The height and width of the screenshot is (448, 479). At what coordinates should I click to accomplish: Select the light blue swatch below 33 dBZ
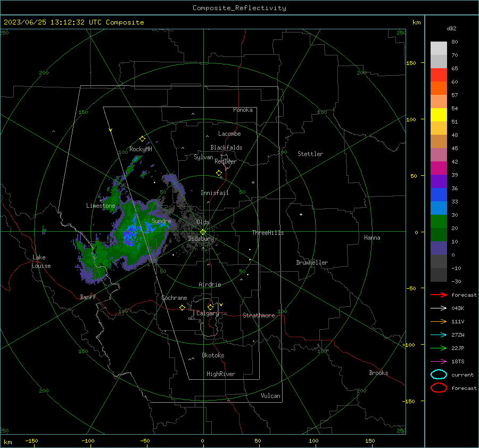pos(439,208)
